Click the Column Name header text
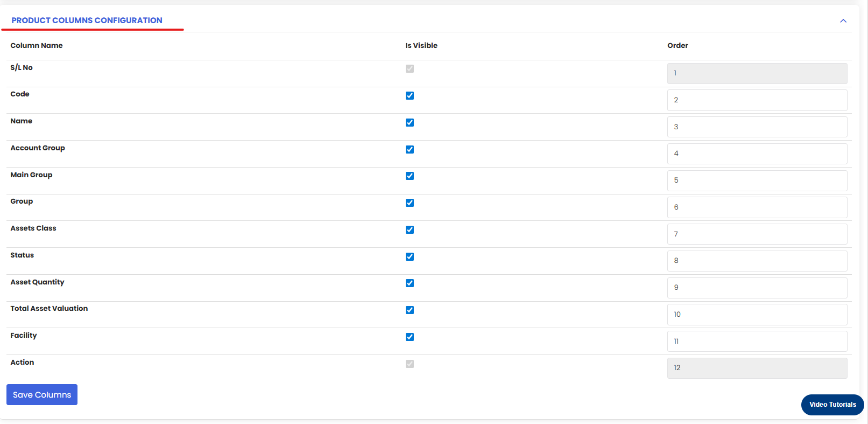The width and height of the screenshot is (868, 424). [37, 46]
